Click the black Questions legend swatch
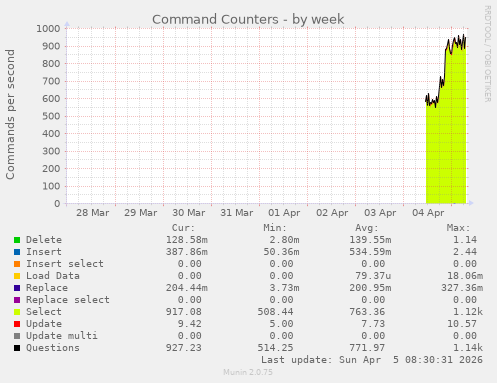 pyautogui.click(x=17, y=348)
